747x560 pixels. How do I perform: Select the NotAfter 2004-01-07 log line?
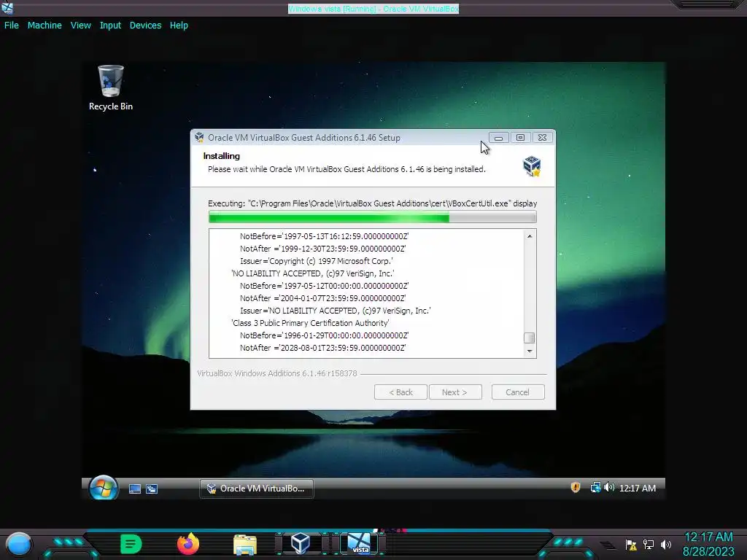[x=322, y=298]
